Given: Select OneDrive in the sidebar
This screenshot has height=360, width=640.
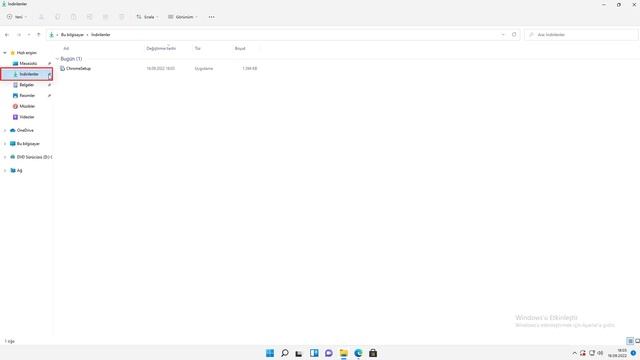Looking at the screenshot, I should (25, 130).
